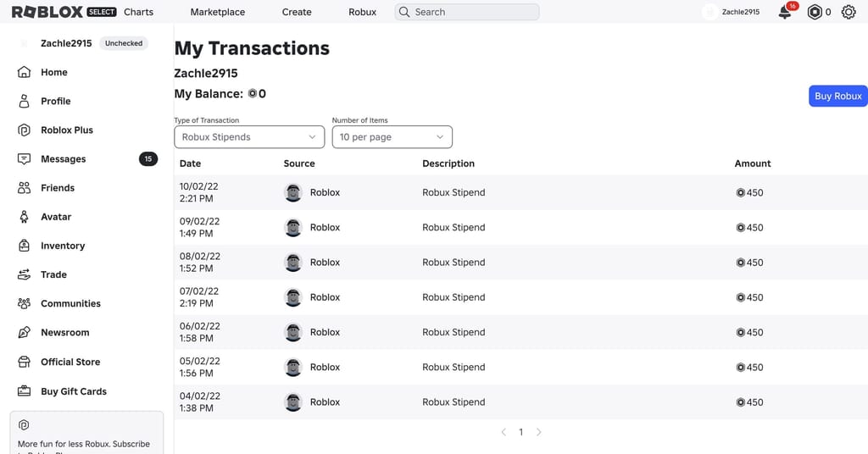Open the notifications bell icon
This screenshot has width=868, height=454.
pyautogui.click(x=785, y=12)
